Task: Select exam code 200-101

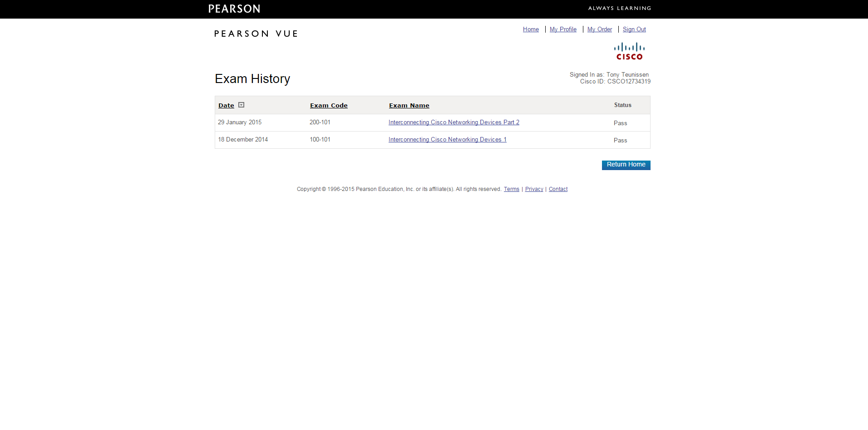Action: click(320, 122)
